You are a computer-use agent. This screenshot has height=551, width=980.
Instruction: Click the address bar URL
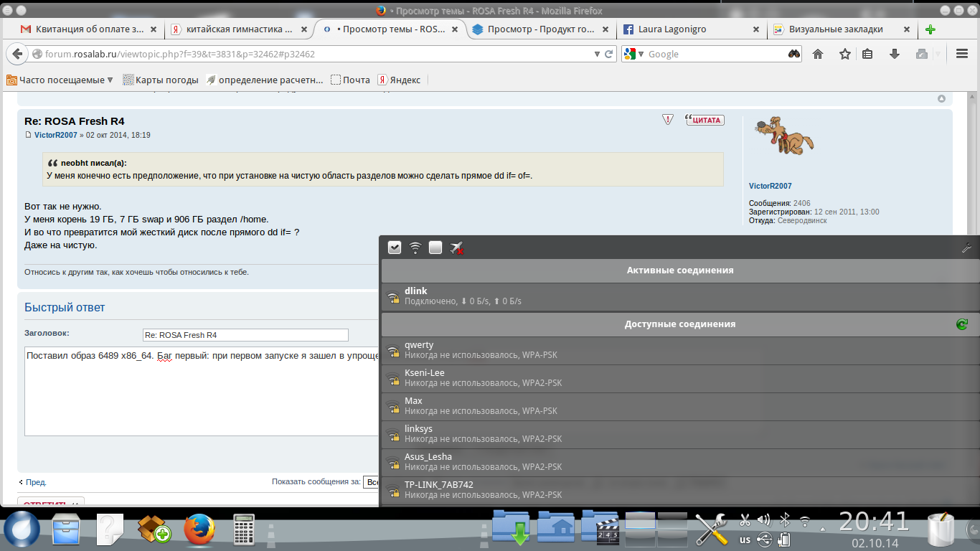(x=179, y=54)
